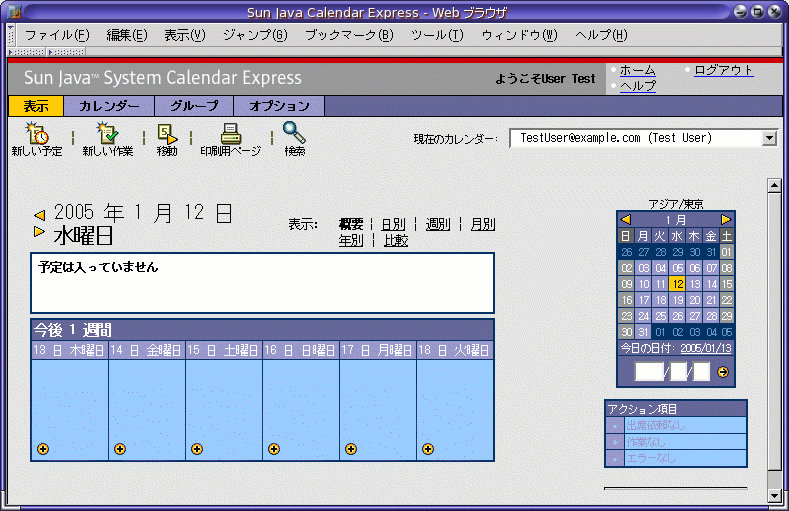
Task: Add event on 15 日 土曜日 column
Action: (197, 449)
